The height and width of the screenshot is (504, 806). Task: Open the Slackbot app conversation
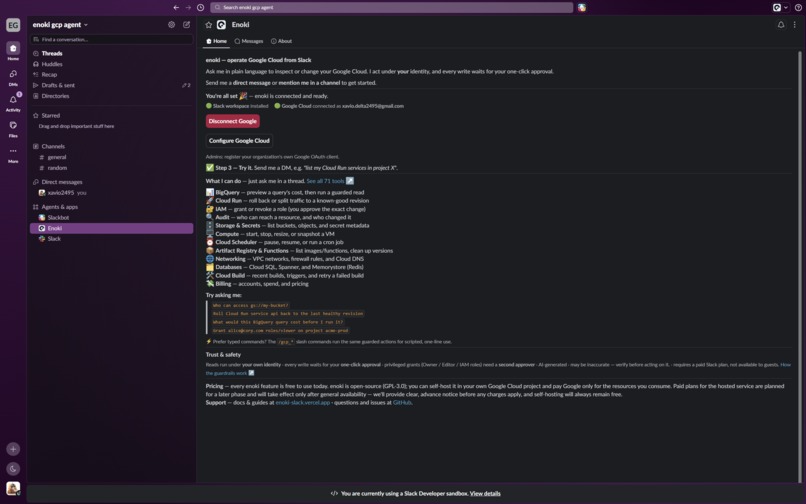[x=112, y=218]
